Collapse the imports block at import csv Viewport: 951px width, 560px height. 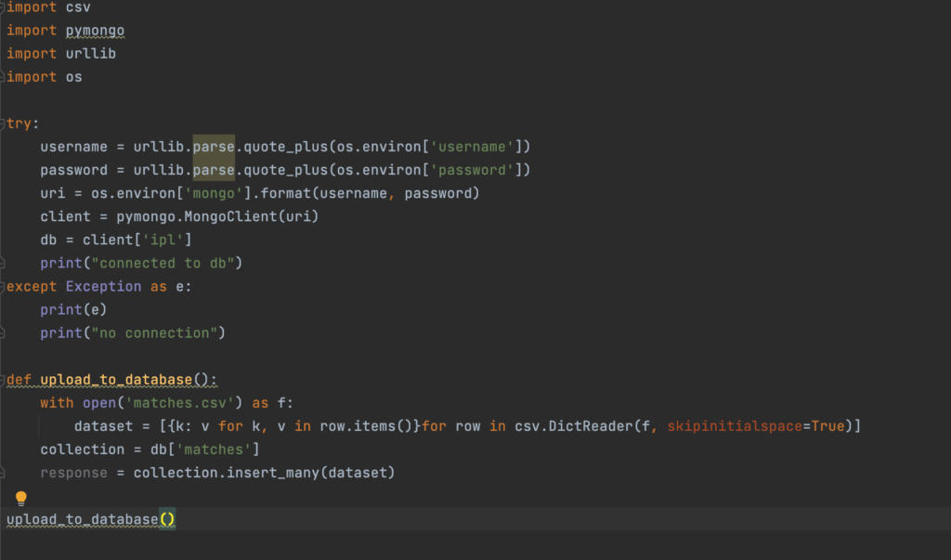3,7
